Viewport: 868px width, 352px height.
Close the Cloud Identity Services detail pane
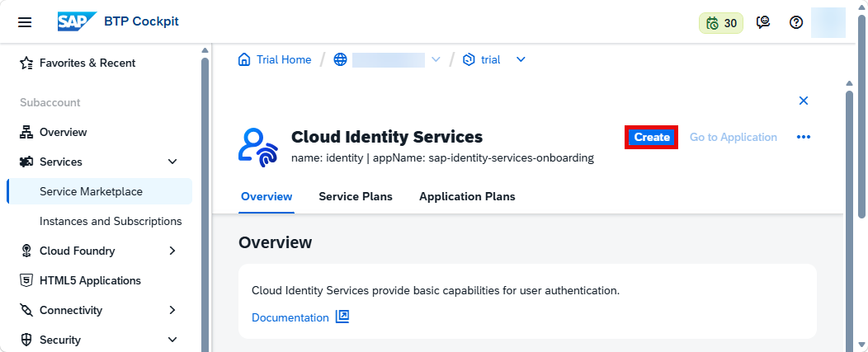coord(804,101)
